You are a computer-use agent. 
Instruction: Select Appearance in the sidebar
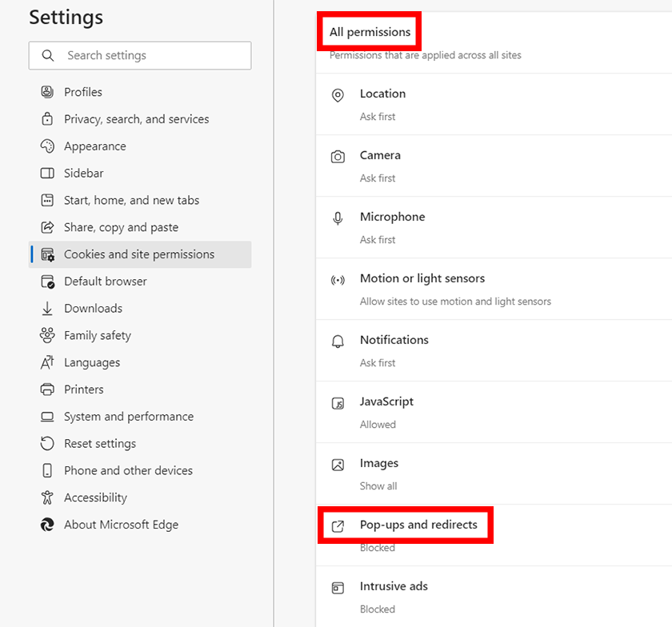[94, 146]
